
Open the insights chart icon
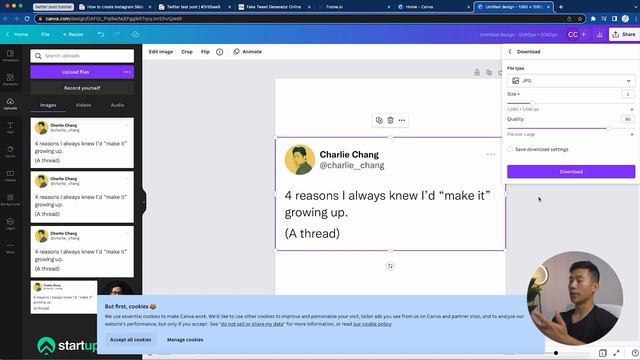[599, 35]
